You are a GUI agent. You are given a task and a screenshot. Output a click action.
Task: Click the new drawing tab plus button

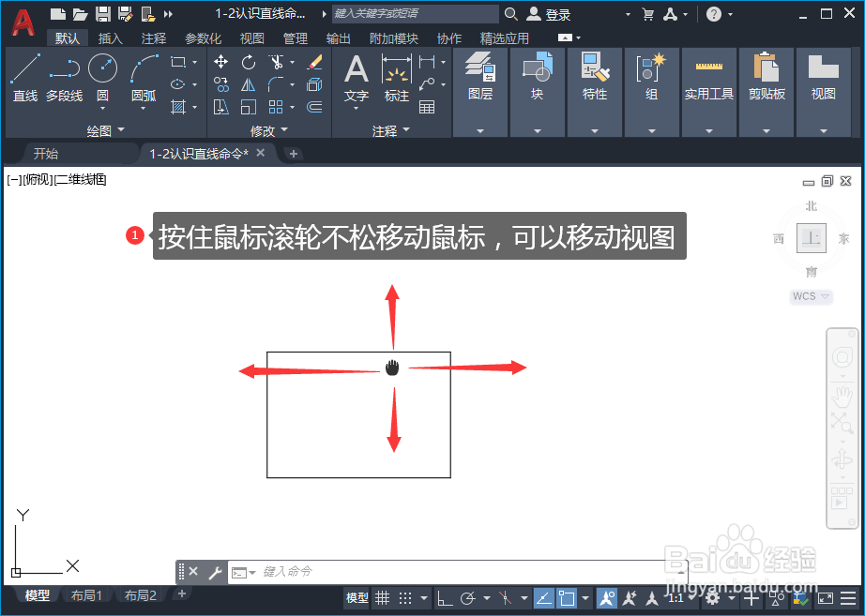(294, 154)
